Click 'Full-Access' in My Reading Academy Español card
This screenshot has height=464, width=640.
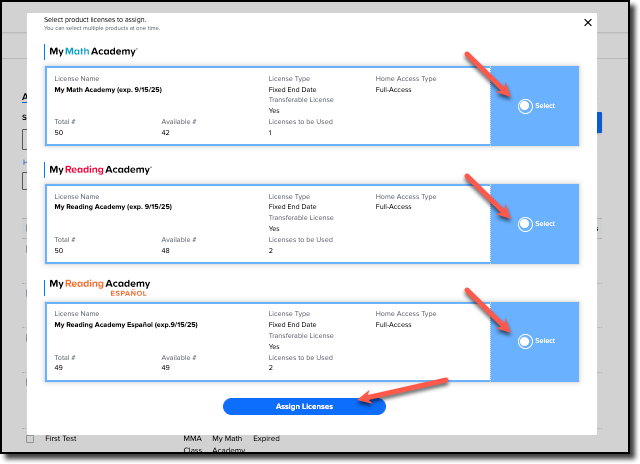click(393, 325)
